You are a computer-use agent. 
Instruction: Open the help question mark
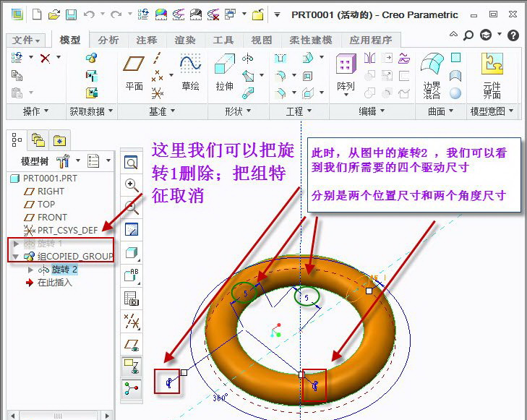(x=513, y=35)
